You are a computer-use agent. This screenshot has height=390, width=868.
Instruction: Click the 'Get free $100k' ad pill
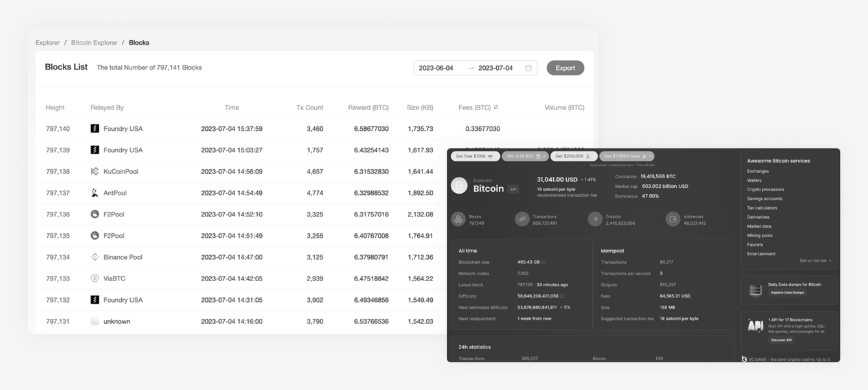[475, 156]
